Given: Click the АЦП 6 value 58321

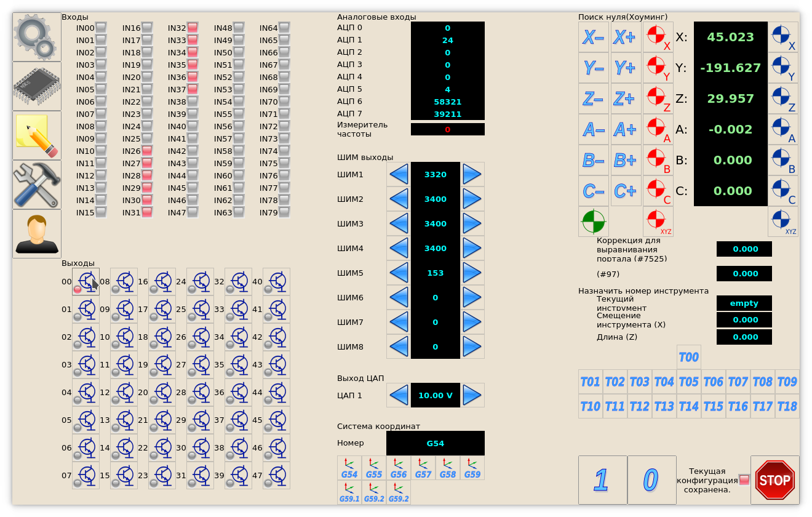Looking at the screenshot, I should click(448, 102).
